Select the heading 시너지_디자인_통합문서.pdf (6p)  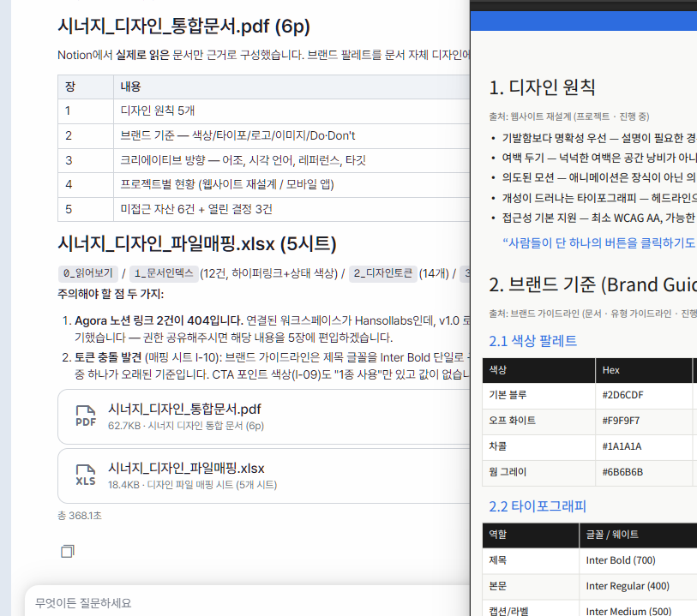click(183, 27)
